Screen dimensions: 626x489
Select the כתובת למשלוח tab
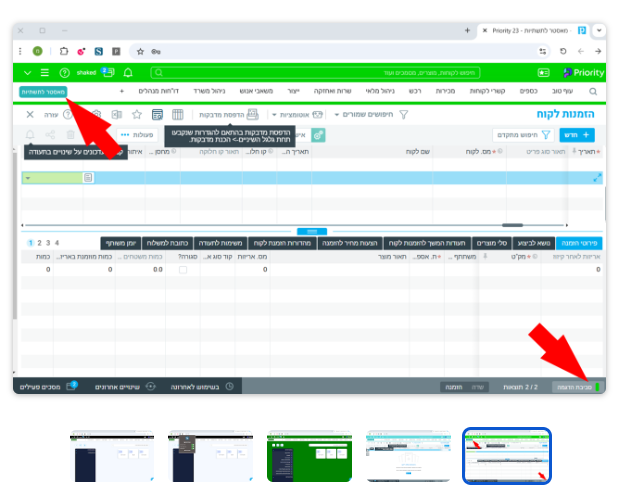167,243
